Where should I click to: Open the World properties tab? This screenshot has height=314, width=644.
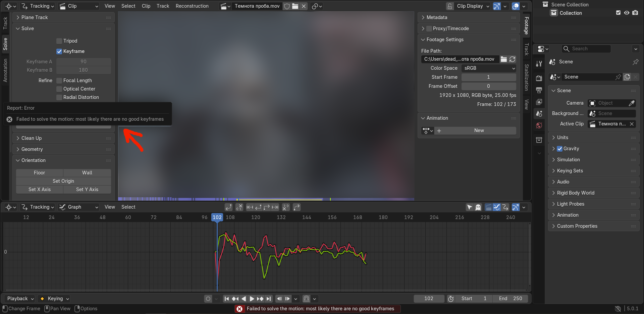click(x=539, y=125)
